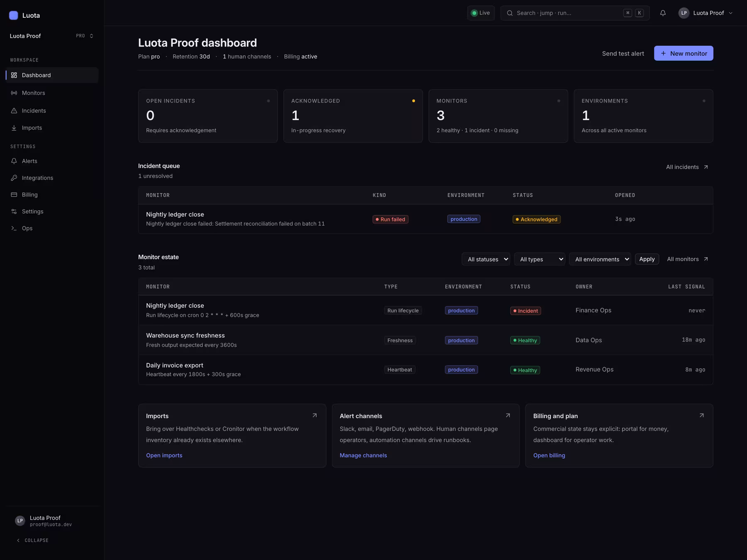
Task: Click the Freshness type badge
Action: pos(400,341)
